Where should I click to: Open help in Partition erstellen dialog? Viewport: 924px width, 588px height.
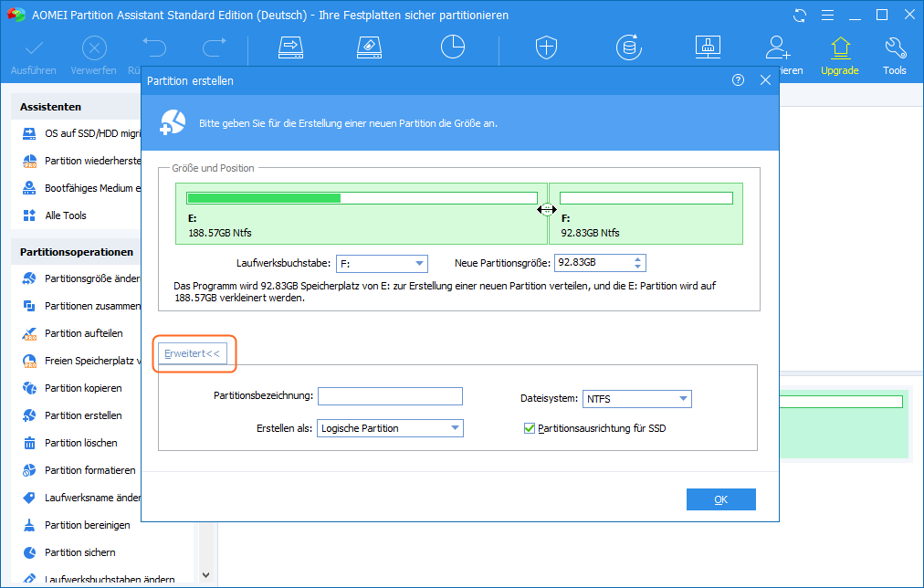pos(738,80)
